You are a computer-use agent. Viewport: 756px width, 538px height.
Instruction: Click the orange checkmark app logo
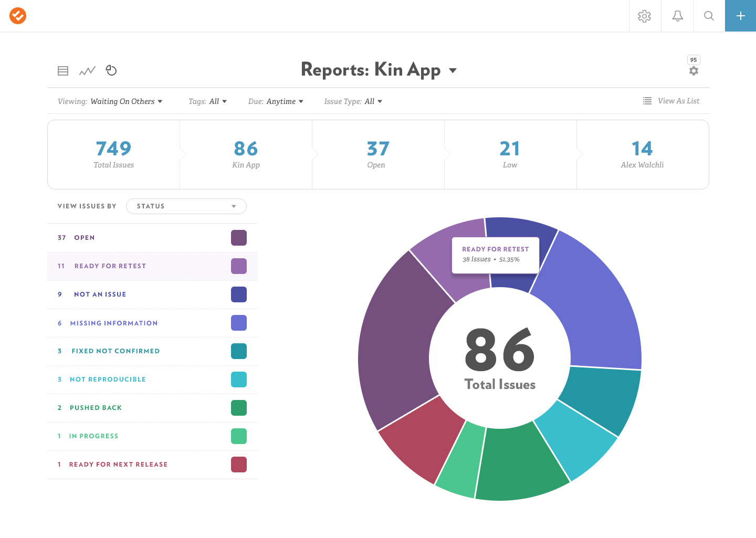[17, 16]
